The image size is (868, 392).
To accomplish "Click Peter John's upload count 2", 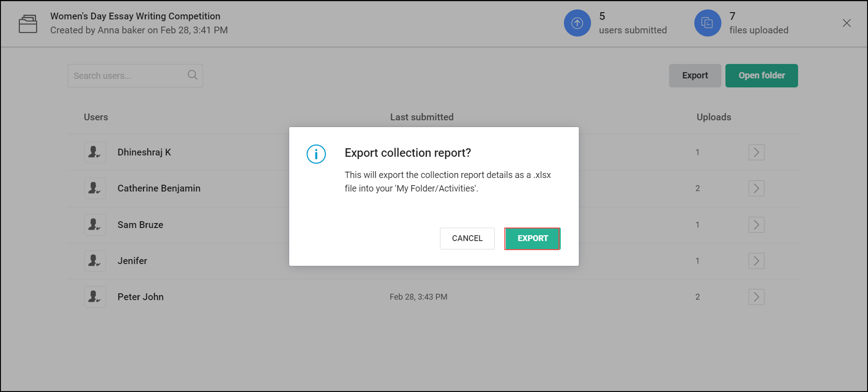I will point(697,297).
